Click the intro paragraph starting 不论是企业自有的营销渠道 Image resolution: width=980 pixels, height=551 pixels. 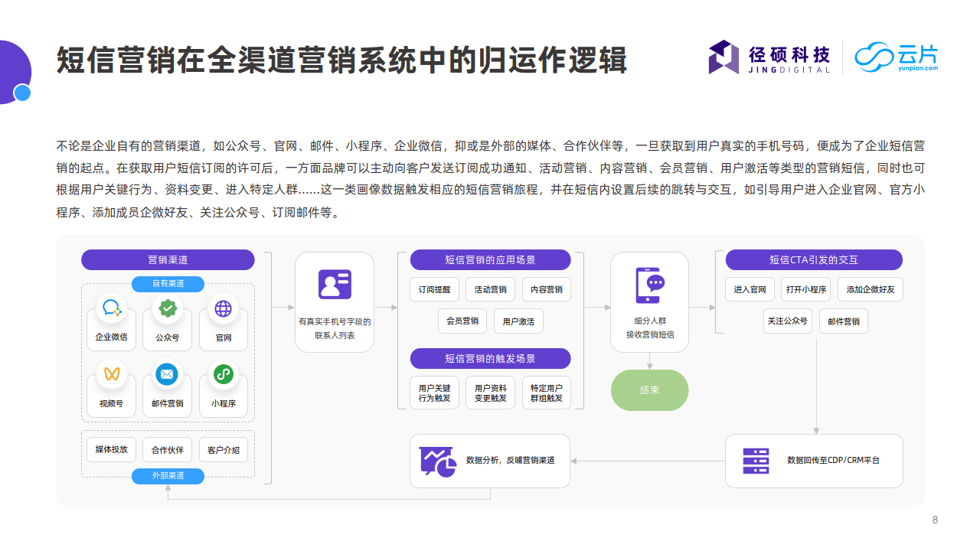tap(491, 179)
